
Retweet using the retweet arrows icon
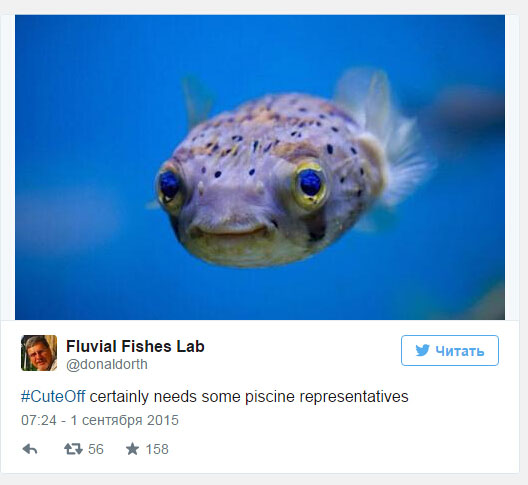pyautogui.click(x=73, y=449)
